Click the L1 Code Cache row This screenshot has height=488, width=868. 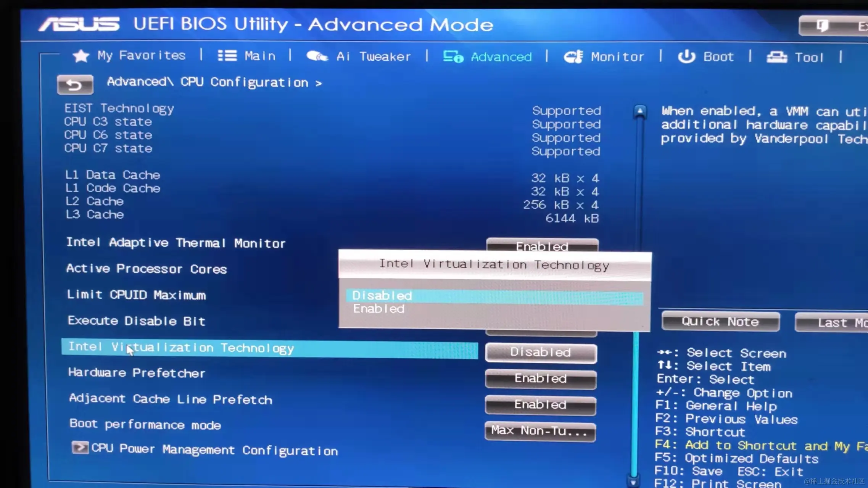[332, 189]
